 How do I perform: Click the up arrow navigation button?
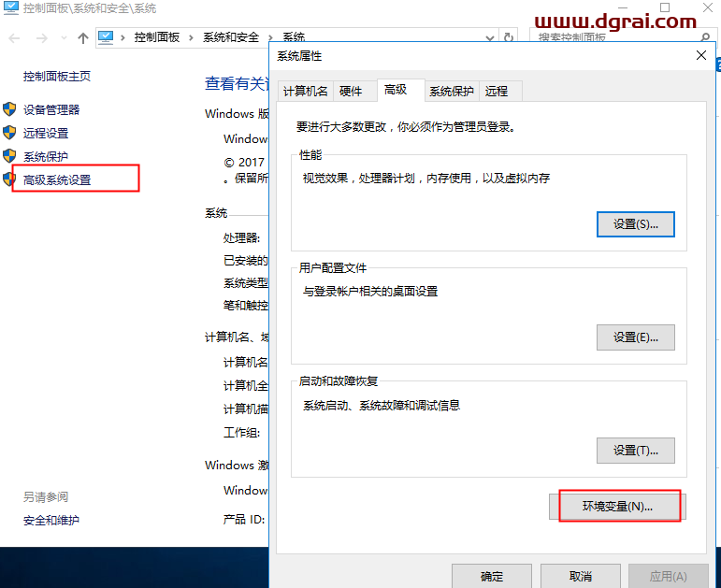coord(83,38)
